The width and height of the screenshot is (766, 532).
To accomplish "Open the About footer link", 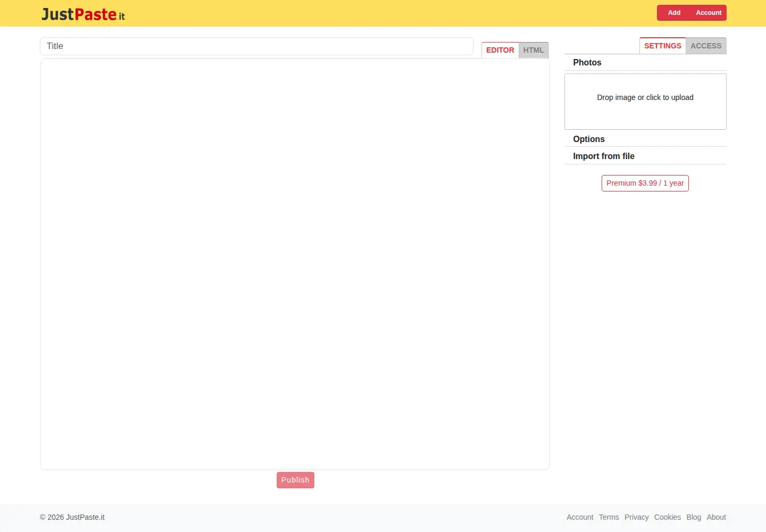I will point(716,517).
